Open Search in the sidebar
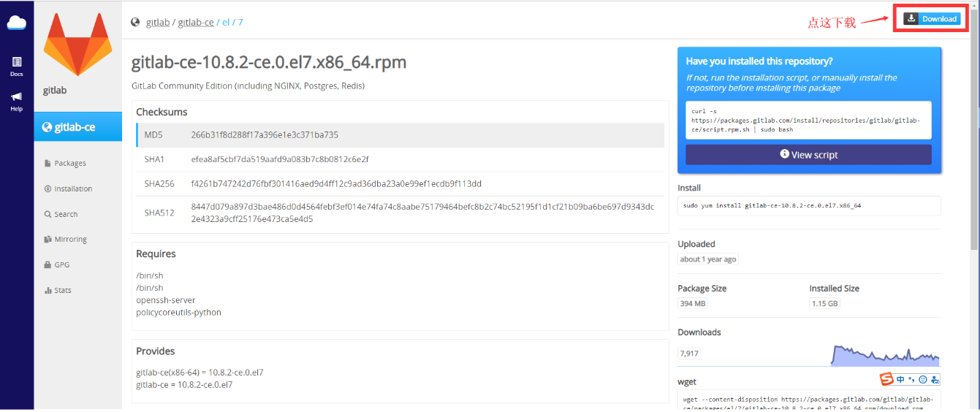 point(61,215)
